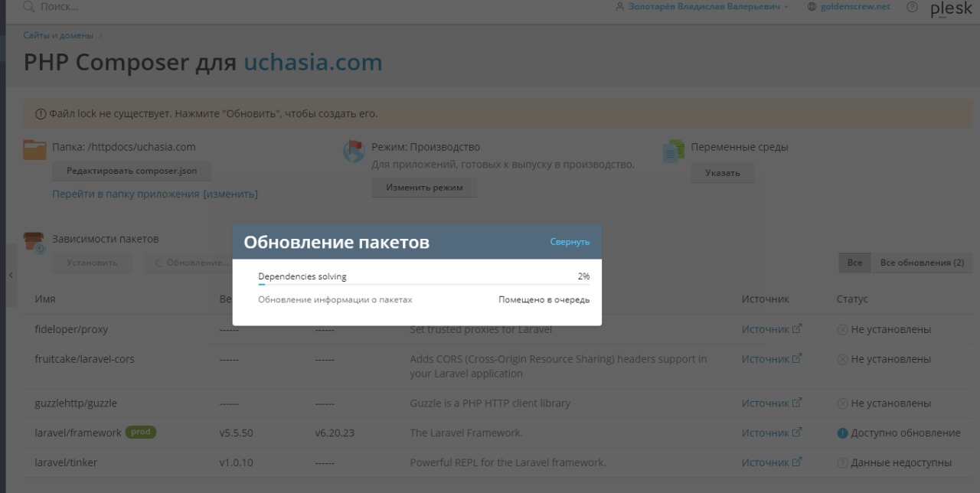Image resolution: width=980 pixels, height=493 pixels.
Task: Click the globe icon beside goldenscrew.net
Action: 812,7
